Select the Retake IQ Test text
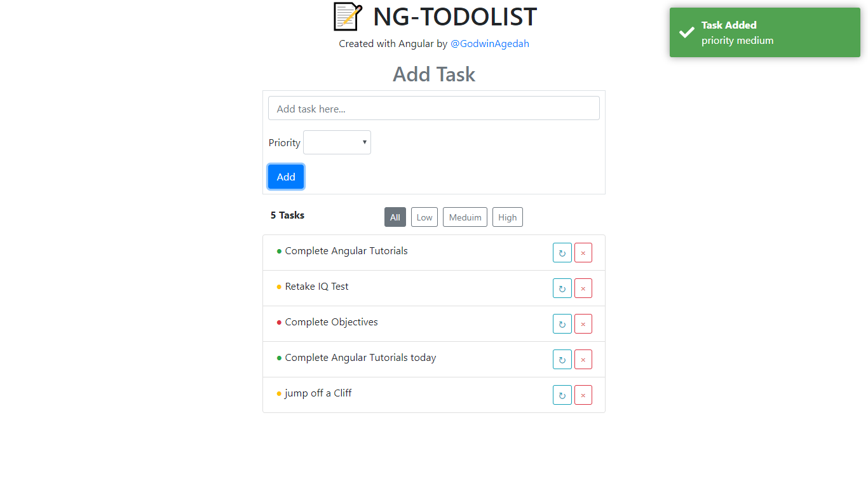 316,287
